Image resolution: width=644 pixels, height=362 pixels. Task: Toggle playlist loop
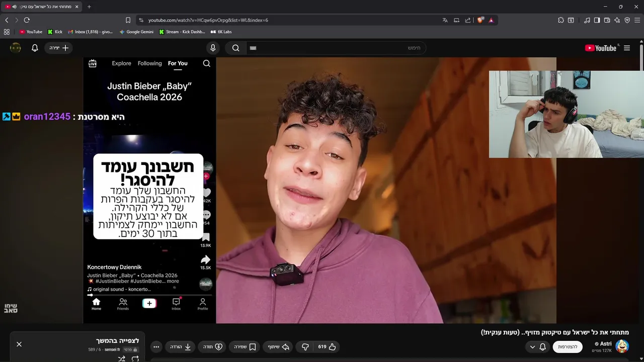(x=135, y=358)
